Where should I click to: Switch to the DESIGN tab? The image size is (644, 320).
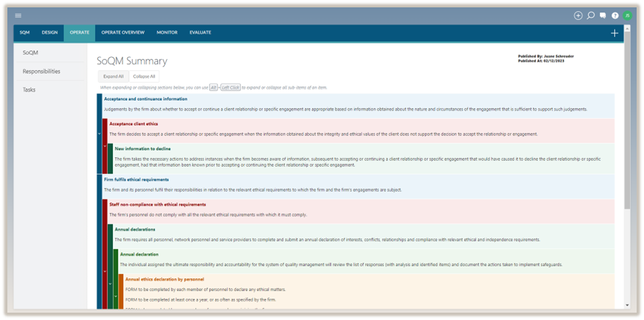click(50, 32)
